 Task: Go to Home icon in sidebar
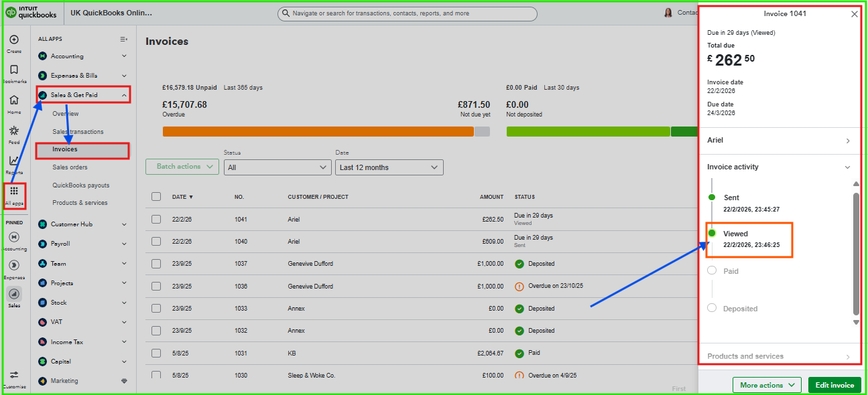coord(14,100)
